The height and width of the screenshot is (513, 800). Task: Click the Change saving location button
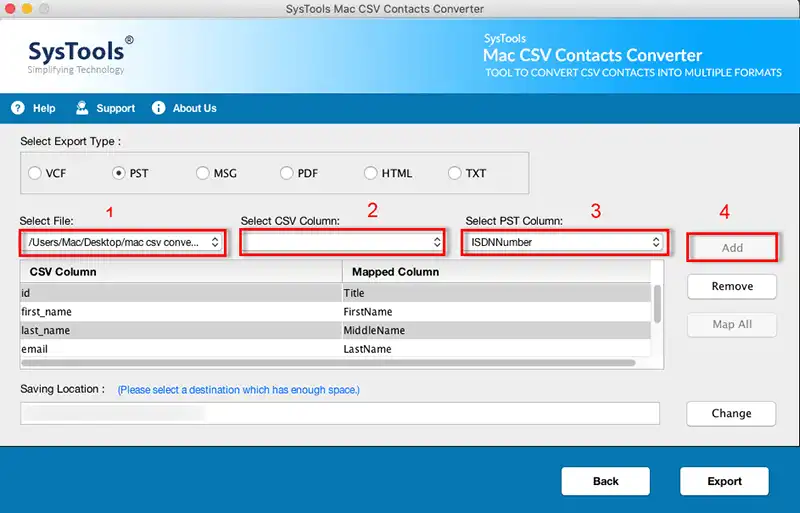(x=731, y=413)
